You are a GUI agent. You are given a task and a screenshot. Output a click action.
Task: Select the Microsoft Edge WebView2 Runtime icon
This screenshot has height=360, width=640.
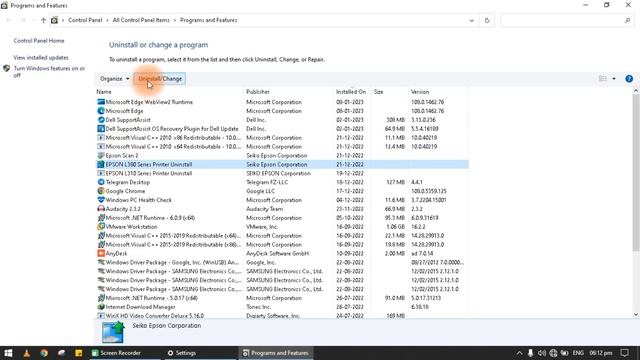[101, 102]
